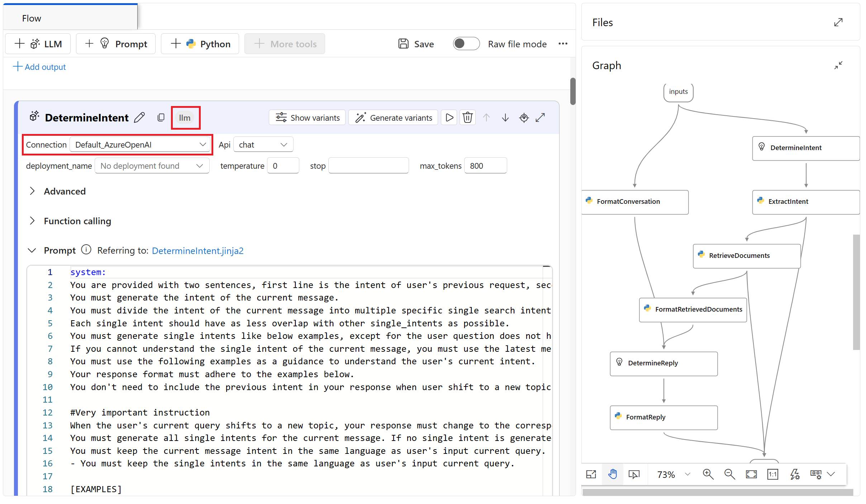Viewport: 866px width, 504px height.
Task: Open the deployment_name dropdown
Action: [152, 166]
